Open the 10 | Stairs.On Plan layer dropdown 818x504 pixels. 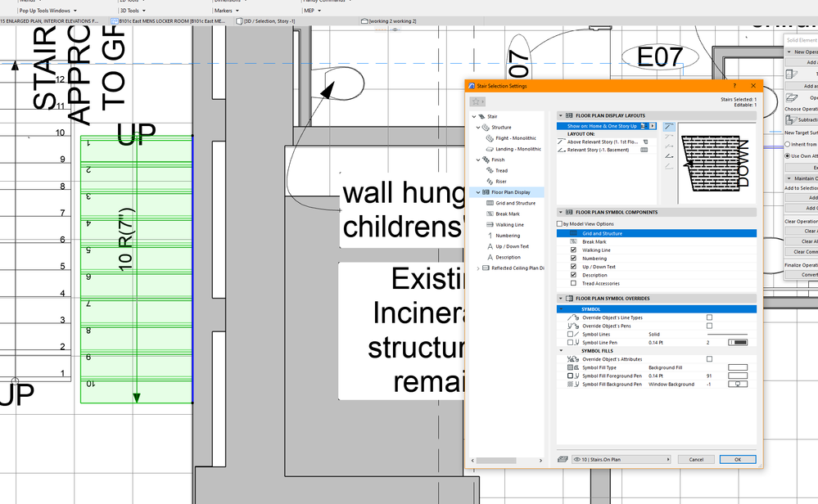[621, 459]
